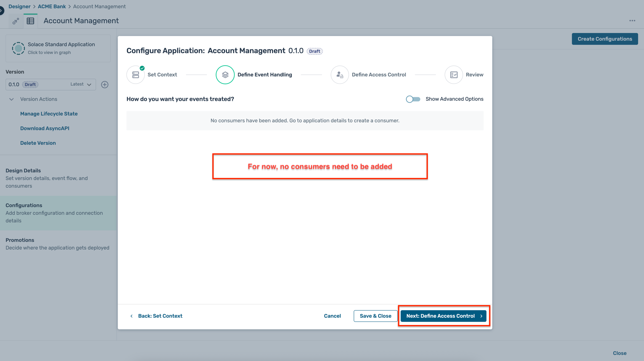Add a new version with plus icon

coord(105,85)
